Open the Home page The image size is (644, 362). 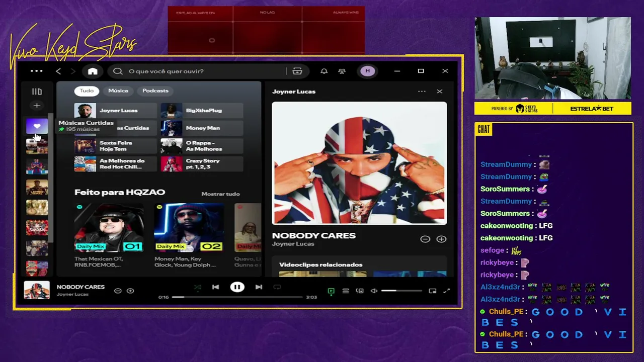pyautogui.click(x=93, y=71)
